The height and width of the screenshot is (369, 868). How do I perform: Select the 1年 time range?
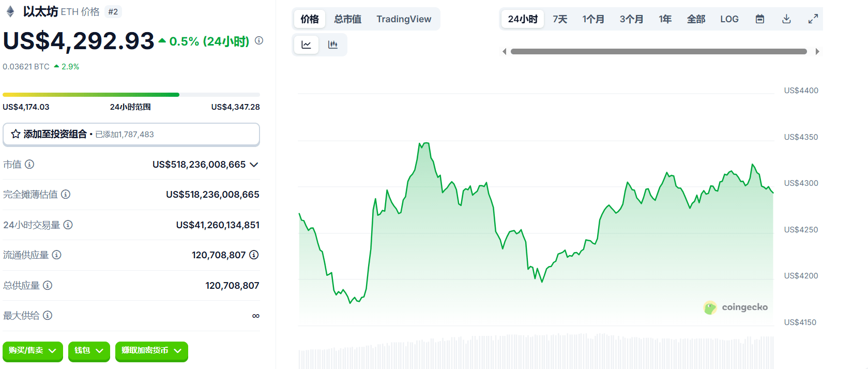click(x=665, y=19)
